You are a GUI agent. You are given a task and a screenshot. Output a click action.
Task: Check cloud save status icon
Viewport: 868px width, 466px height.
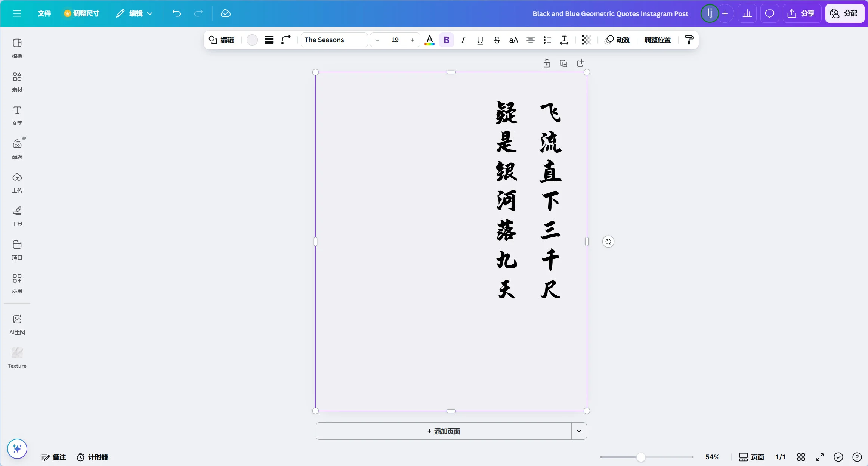pos(226,13)
